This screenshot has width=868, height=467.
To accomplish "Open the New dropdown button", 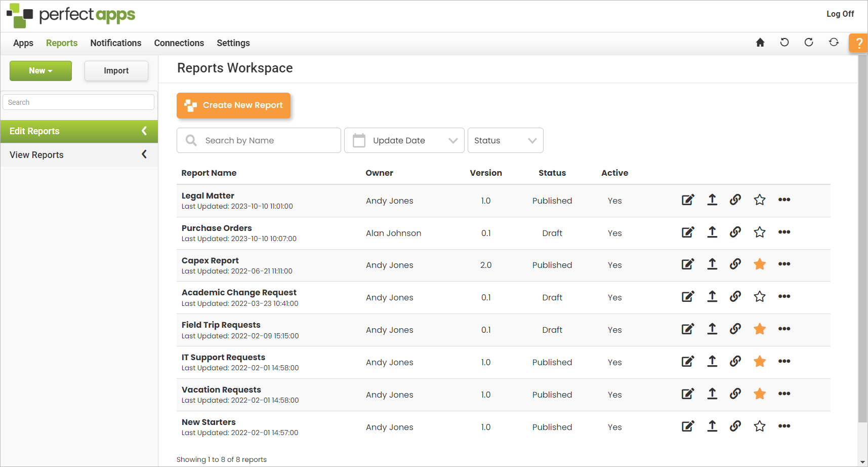I will pyautogui.click(x=40, y=71).
